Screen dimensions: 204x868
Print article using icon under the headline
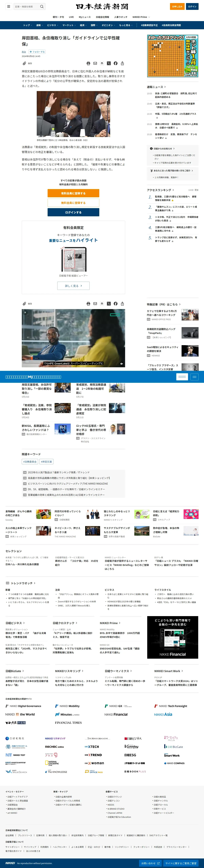[x=88, y=63]
